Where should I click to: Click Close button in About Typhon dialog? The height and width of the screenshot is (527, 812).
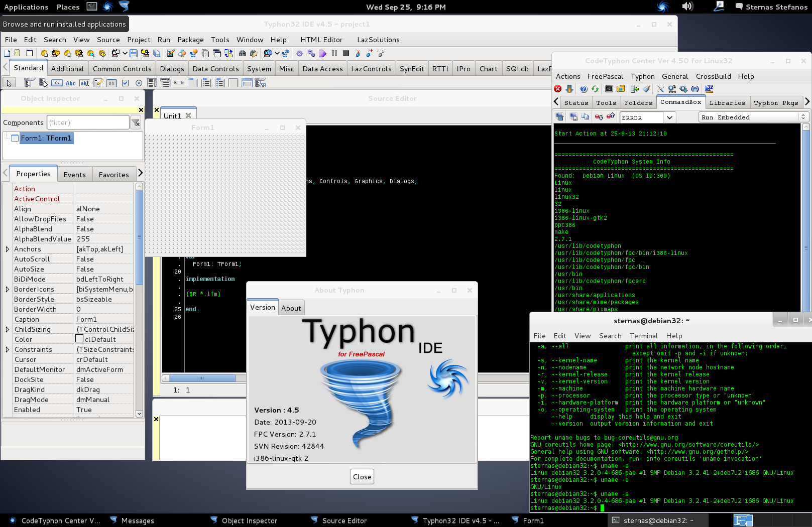coord(362,477)
